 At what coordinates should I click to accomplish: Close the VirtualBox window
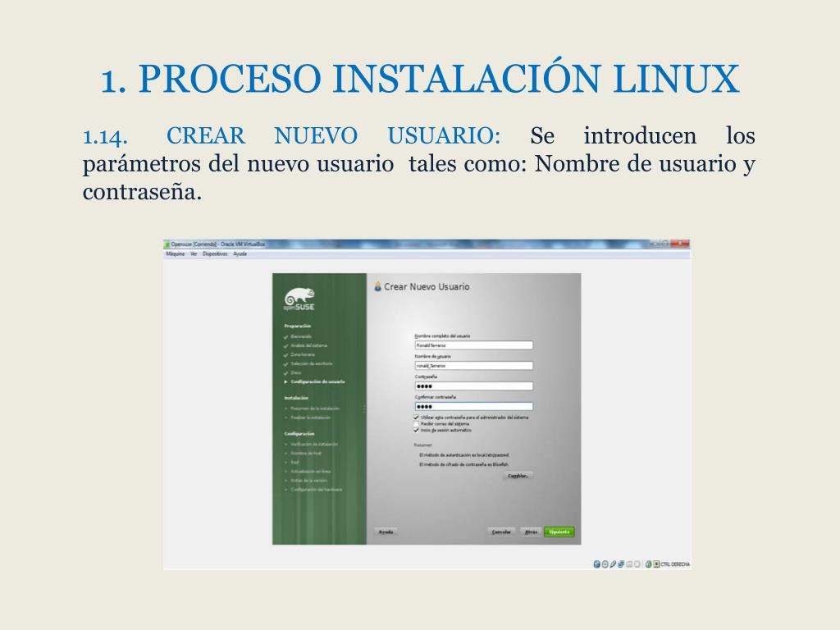[x=681, y=244]
